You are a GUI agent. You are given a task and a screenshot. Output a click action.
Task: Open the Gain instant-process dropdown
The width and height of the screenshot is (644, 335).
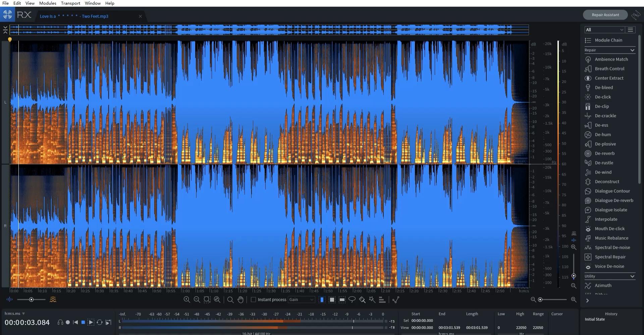tap(301, 299)
